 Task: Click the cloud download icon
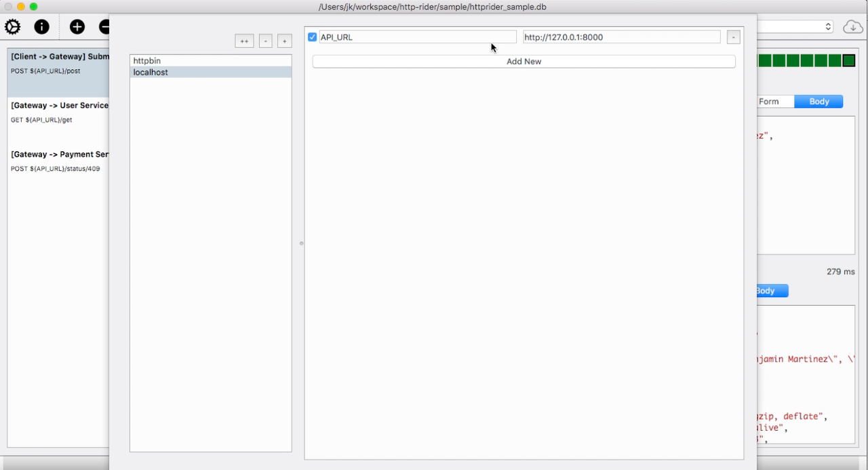[852, 27]
